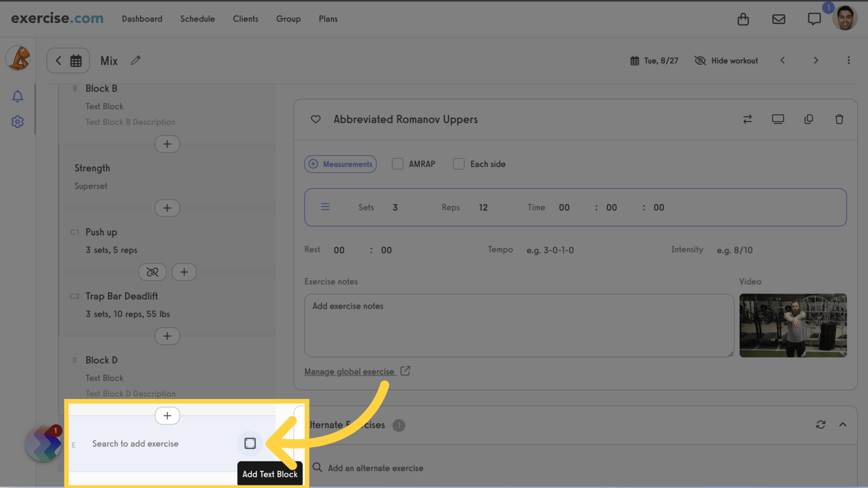Open the display/screen view icon on exercise header
The width and height of the screenshot is (868, 488).
click(x=778, y=119)
